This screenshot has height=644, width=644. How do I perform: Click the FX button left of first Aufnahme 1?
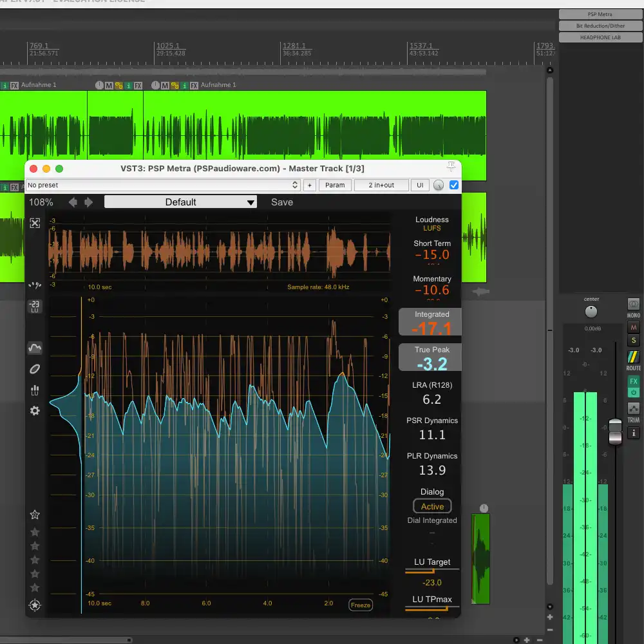[x=14, y=86]
